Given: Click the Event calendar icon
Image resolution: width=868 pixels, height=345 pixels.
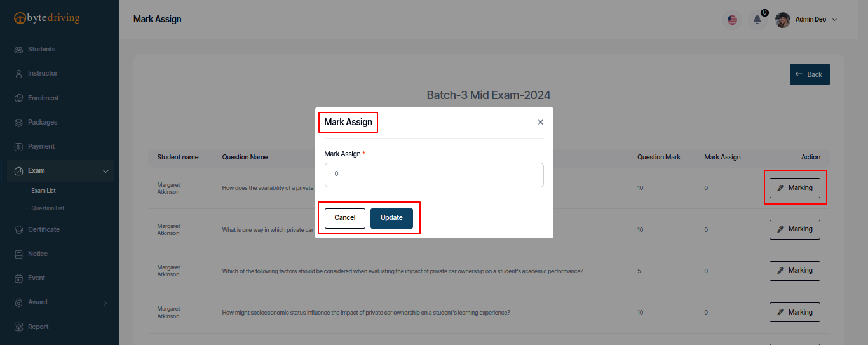Looking at the screenshot, I should click(x=18, y=278).
